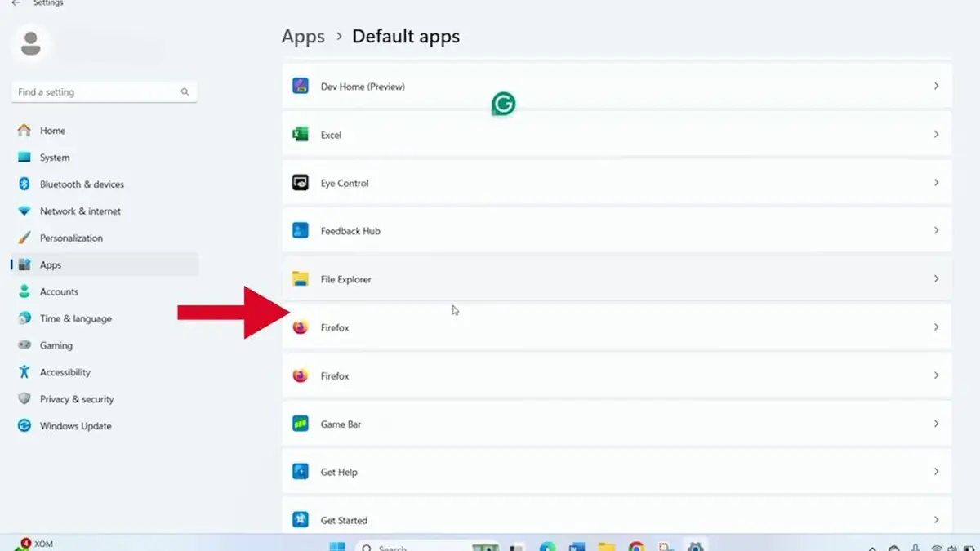The width and height of the screenshot is (980, 551).
Task: Expand chevron of Firefox row above Game Bar
Action: point(936,375)
